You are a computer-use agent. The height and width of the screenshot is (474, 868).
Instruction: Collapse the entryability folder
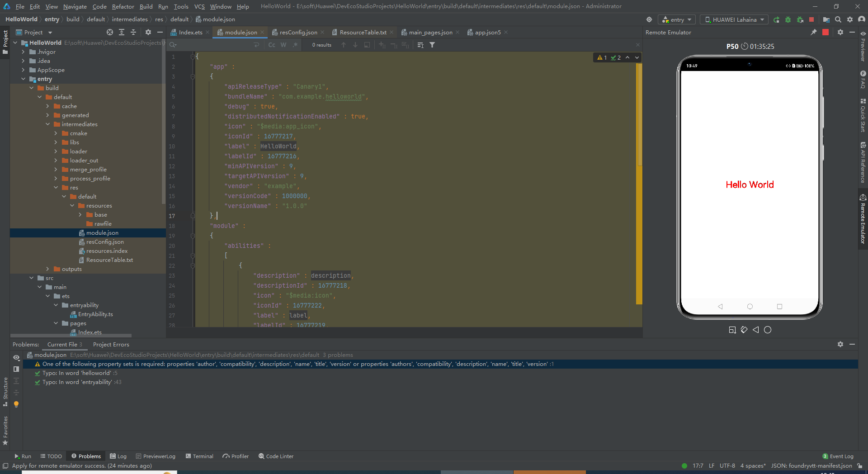(x=56, y=305)
